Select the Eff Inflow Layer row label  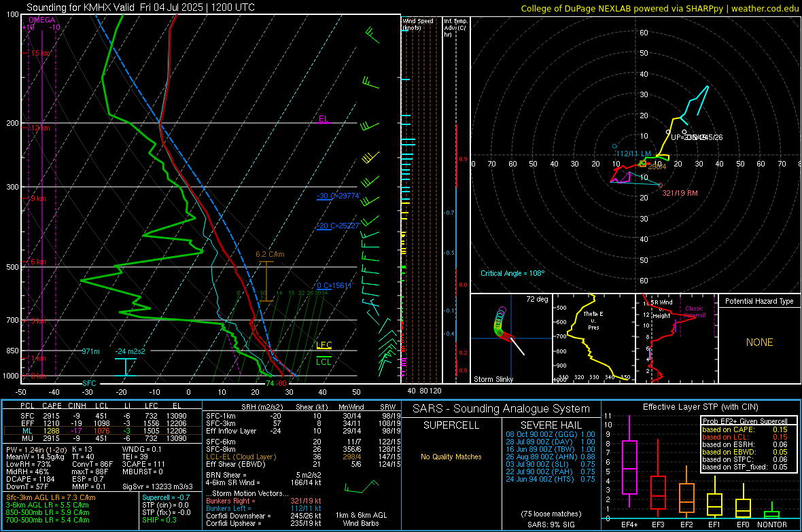point(231,431)
